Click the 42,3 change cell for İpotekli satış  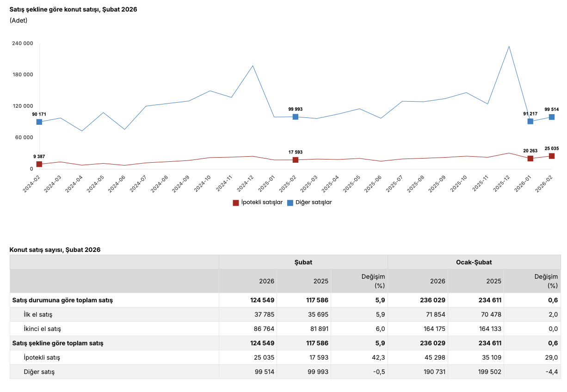(378, 357)
